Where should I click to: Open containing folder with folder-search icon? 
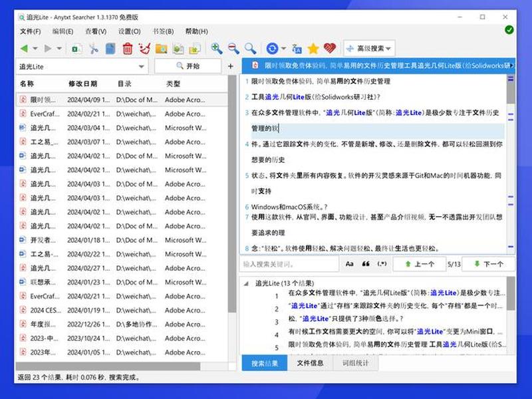click(161, 49)
